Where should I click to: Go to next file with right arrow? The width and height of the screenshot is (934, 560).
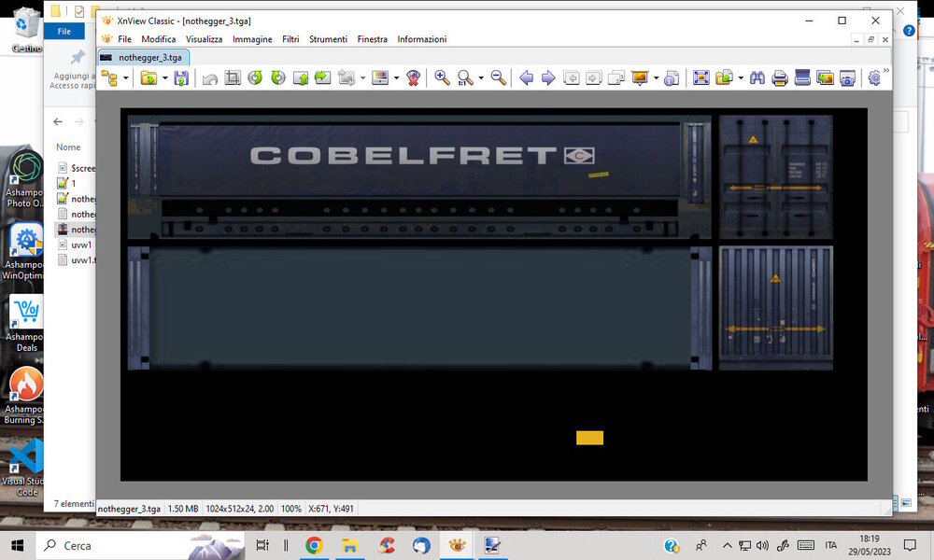point(548,78)
